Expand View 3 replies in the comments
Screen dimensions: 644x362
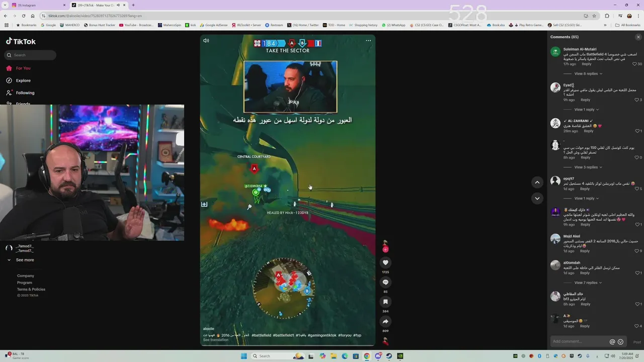pos(588,167)
